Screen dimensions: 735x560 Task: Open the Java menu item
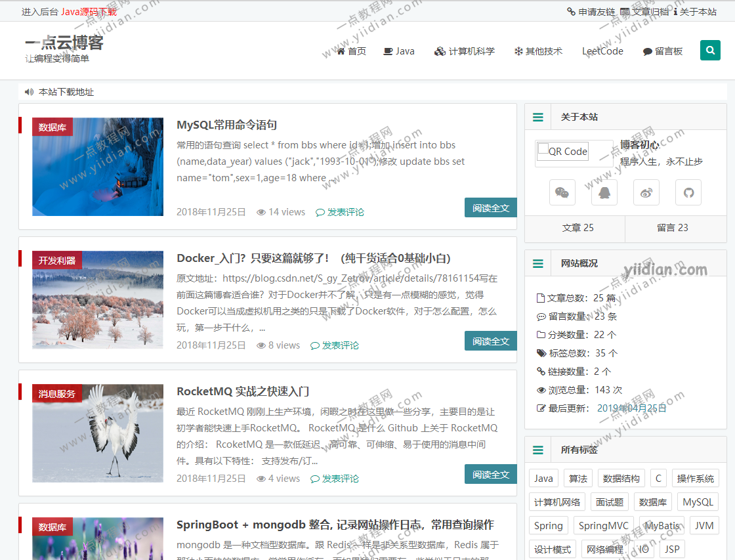(399, 51)
